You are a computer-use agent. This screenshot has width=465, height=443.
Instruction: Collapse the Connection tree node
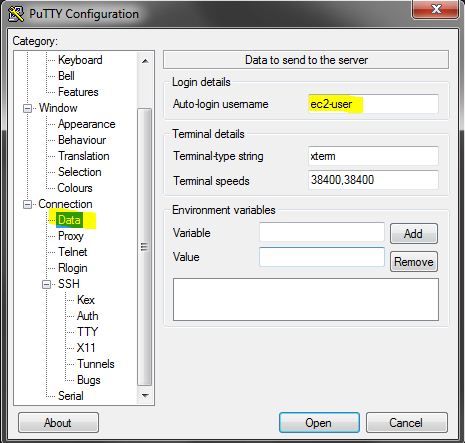pyautogui.click(x=27, y=204)
